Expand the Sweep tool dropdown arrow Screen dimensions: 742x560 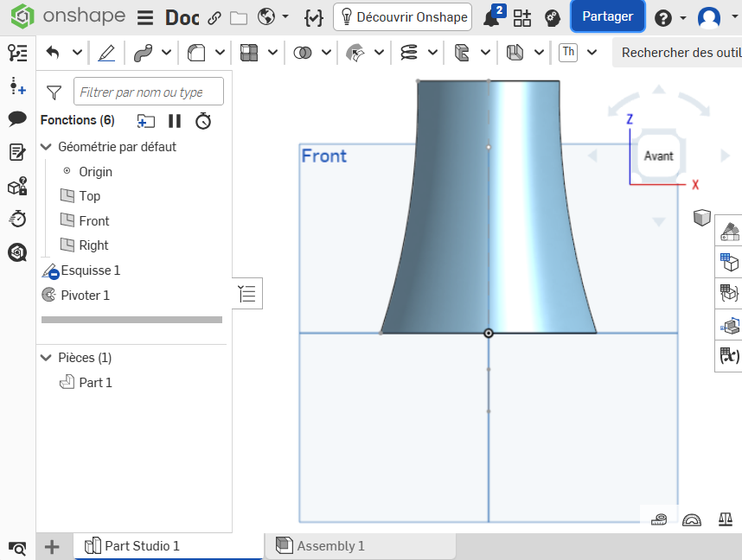pyautogui.click(x=166, y=52)
